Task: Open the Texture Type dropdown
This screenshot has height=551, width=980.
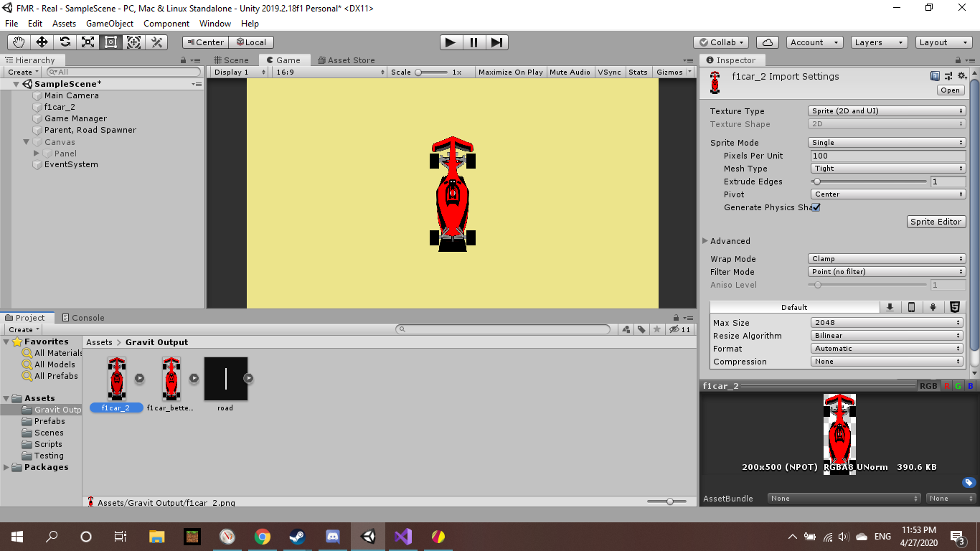Action: 887,111
